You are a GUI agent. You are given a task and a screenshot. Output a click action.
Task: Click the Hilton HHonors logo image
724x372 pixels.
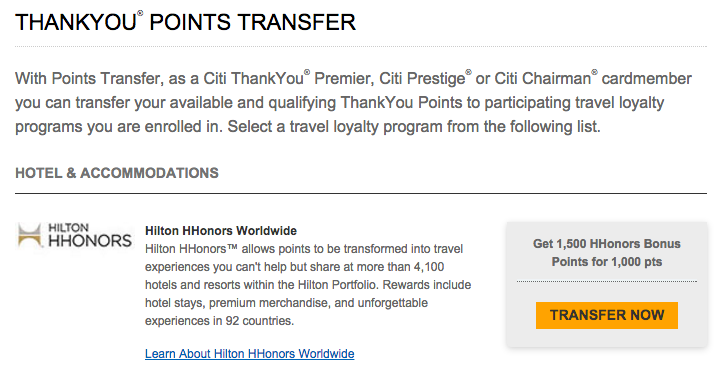(75, 235)
